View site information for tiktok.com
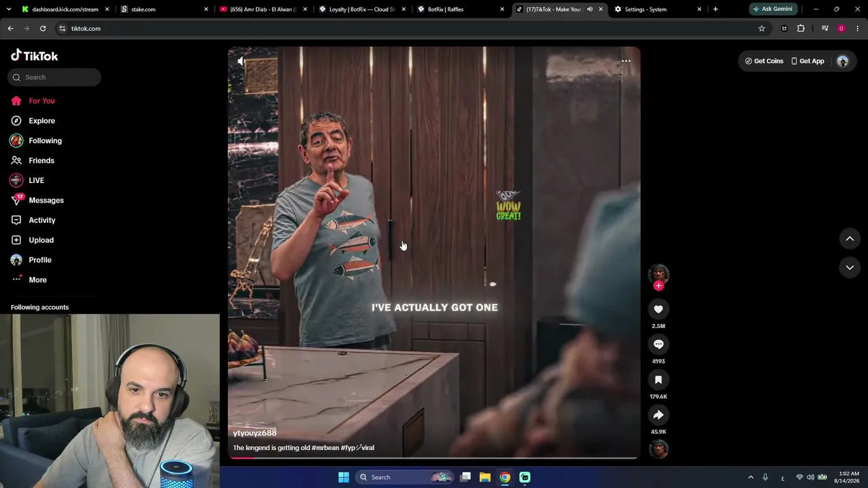The height and width of the screenshot is (488, 868). [62, 28]
